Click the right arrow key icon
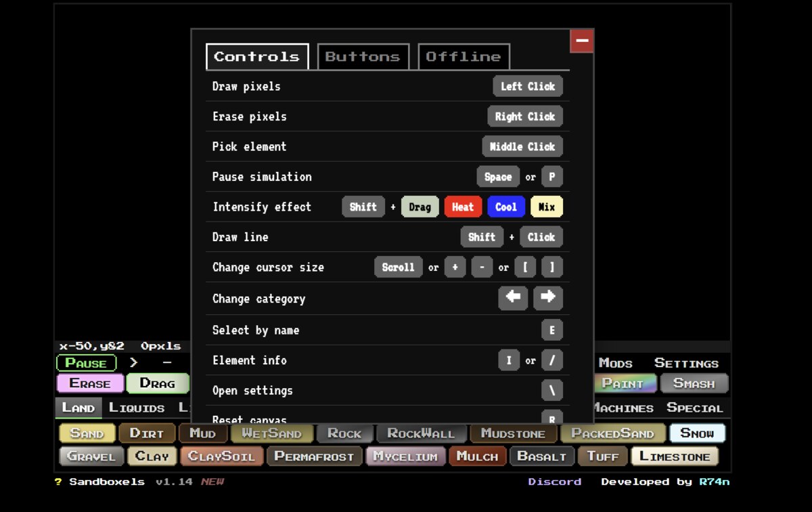The width and height of the screenshot is (812, 512). (548, 297)
